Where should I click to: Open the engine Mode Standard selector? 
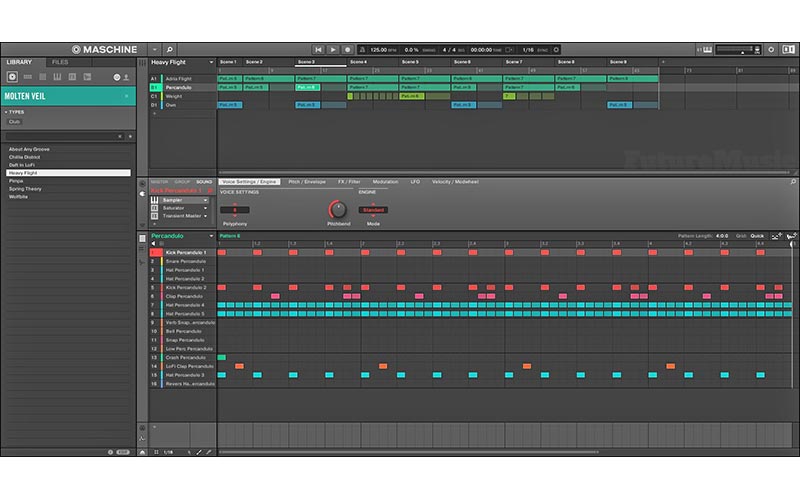(x=373, y=210)
